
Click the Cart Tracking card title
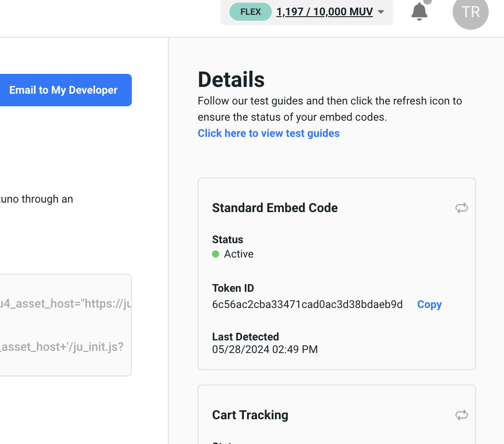[250, 415]
